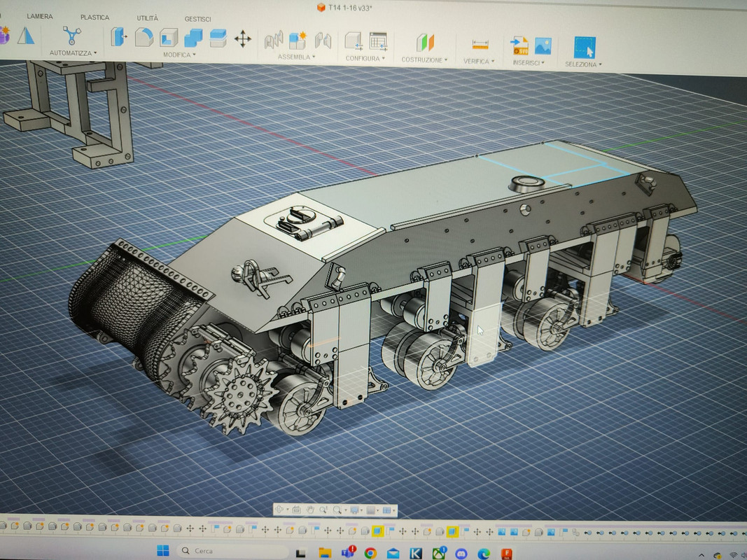Expand the INSERISCI dropdown menu
The image size is (747, 560).
(529, 63)
